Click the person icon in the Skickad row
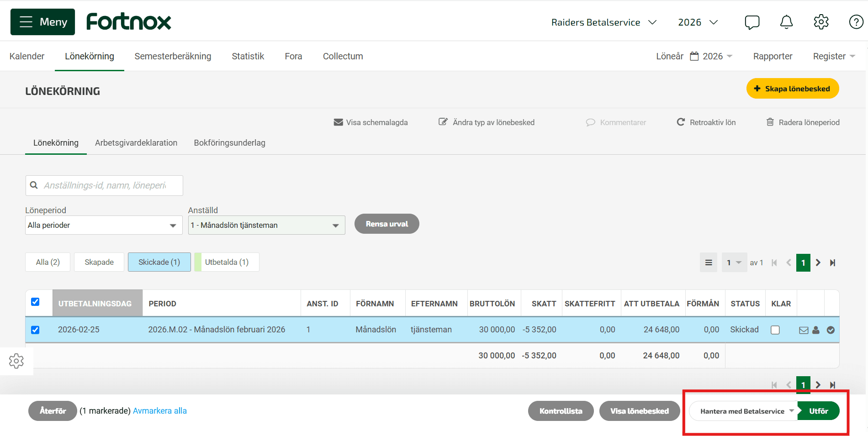This screenshot has width=868, height=436. click(816, 330)
